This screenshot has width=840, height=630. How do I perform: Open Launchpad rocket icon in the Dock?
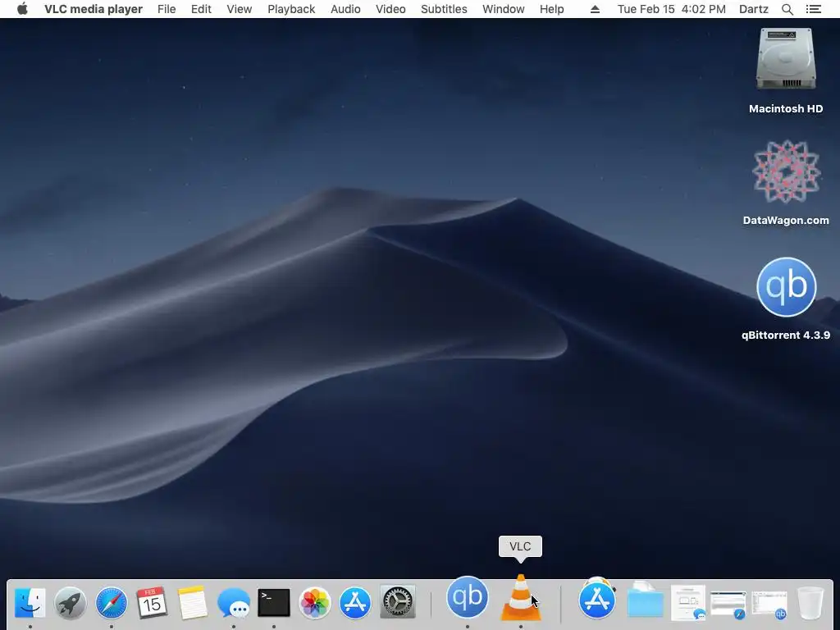[x=71, y=603]
